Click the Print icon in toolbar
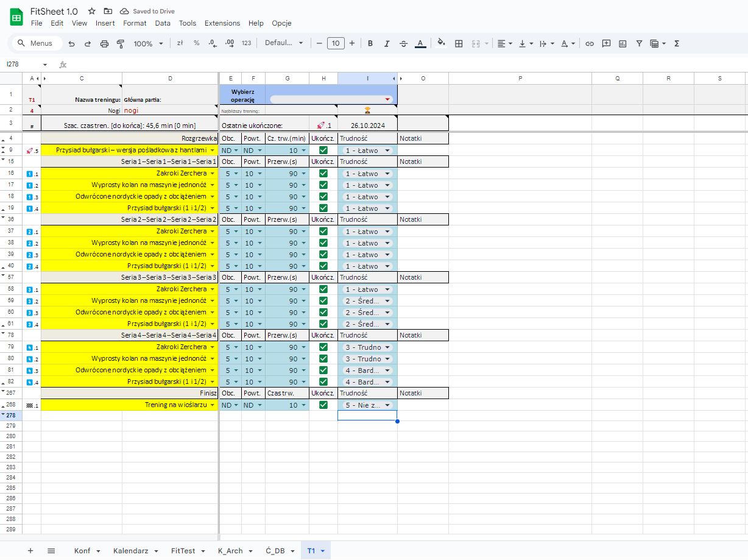The image size is (748, 560). coord(104,43)
